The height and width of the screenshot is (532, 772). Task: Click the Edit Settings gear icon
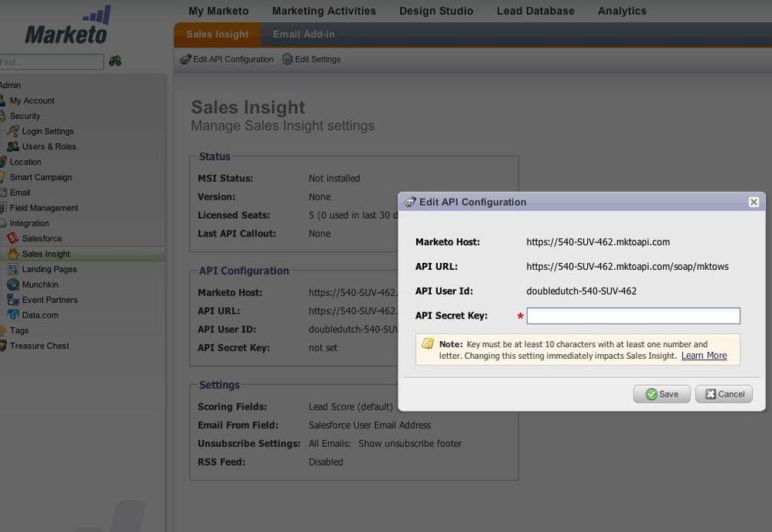pyautogui.click(x=287, y=59)
